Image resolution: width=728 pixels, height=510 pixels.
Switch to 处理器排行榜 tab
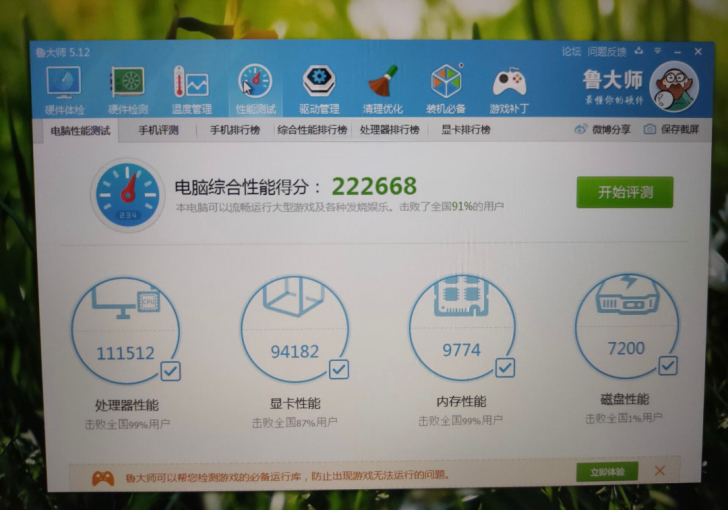click(390, 130)
